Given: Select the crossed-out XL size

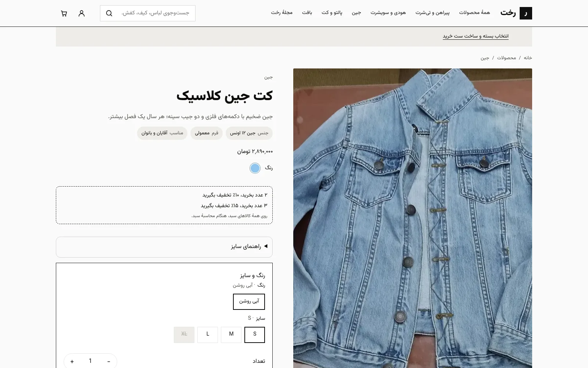Looking at the screenshot, I should coord(184,335).
